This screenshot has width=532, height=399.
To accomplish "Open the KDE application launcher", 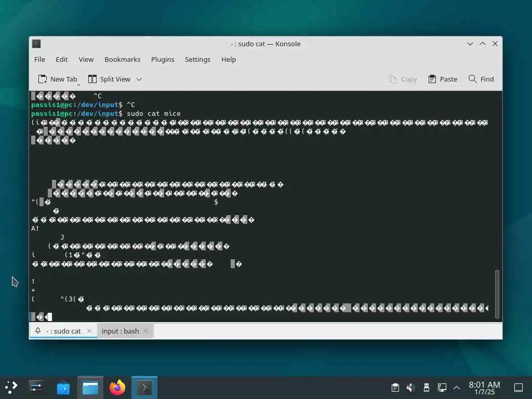I will [11, 388].
